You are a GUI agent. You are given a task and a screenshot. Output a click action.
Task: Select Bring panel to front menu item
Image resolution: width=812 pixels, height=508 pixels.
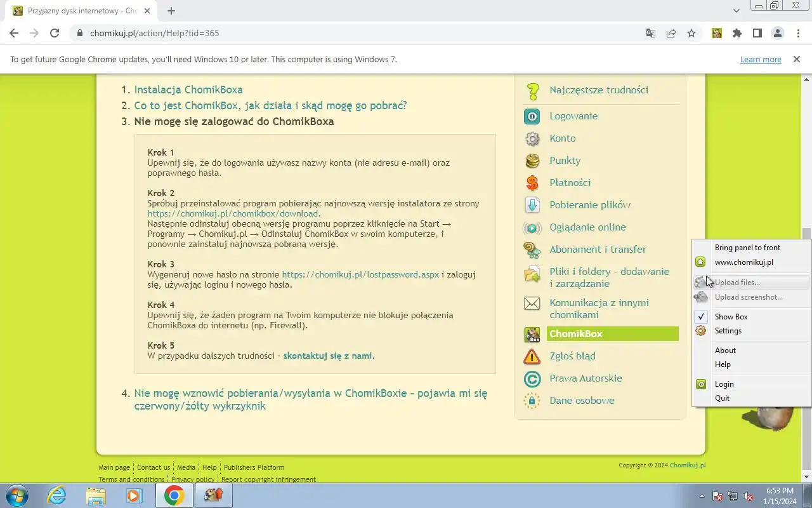(x=747, y=248)
